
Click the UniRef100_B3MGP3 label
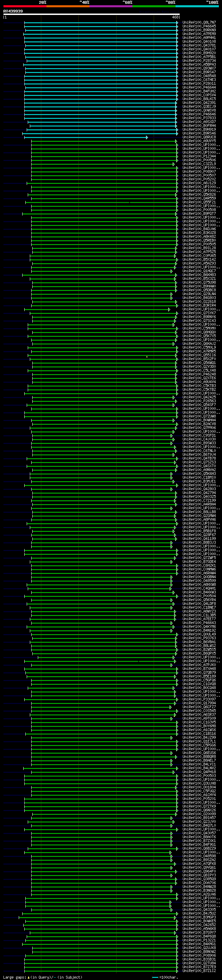(199, 917)
